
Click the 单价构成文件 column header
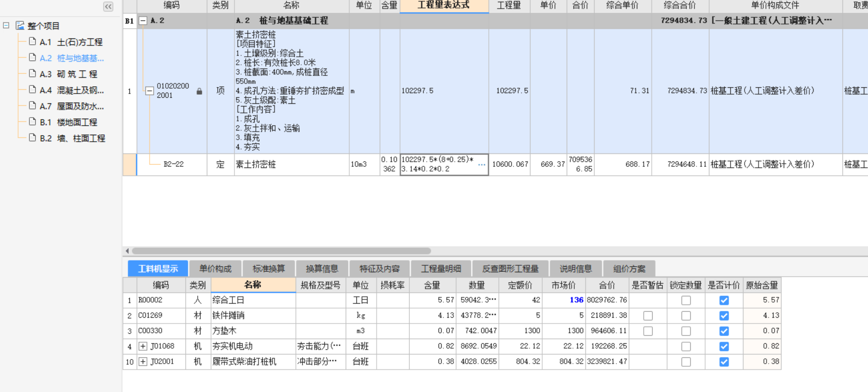(775, 6)
